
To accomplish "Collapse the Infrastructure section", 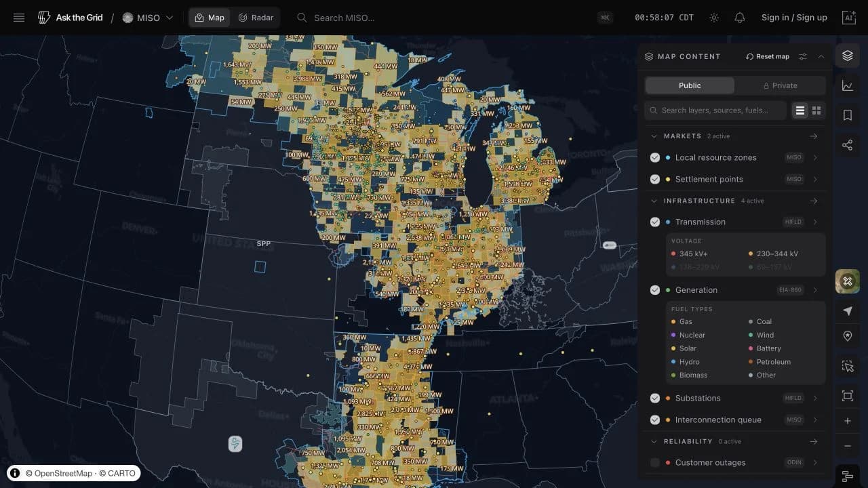I will click(x=654, y=201).
